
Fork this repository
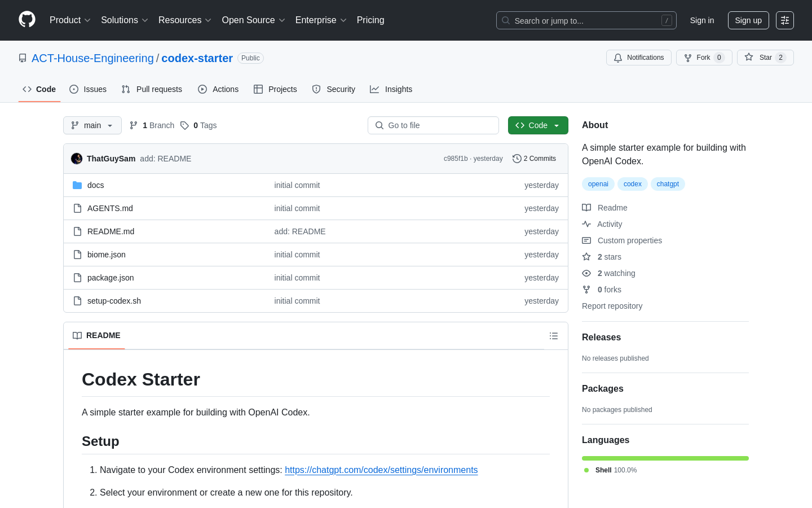(x=704, y=58)
